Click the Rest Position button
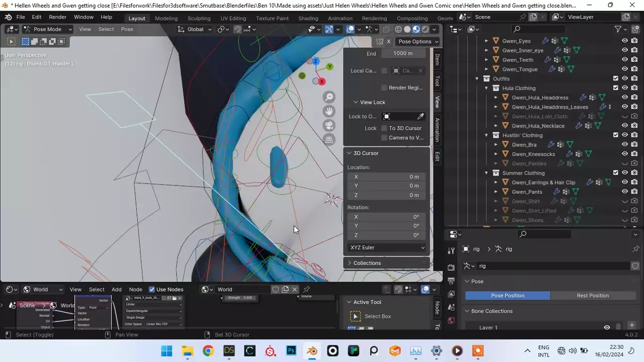644x362 pixels. point(592,296)
